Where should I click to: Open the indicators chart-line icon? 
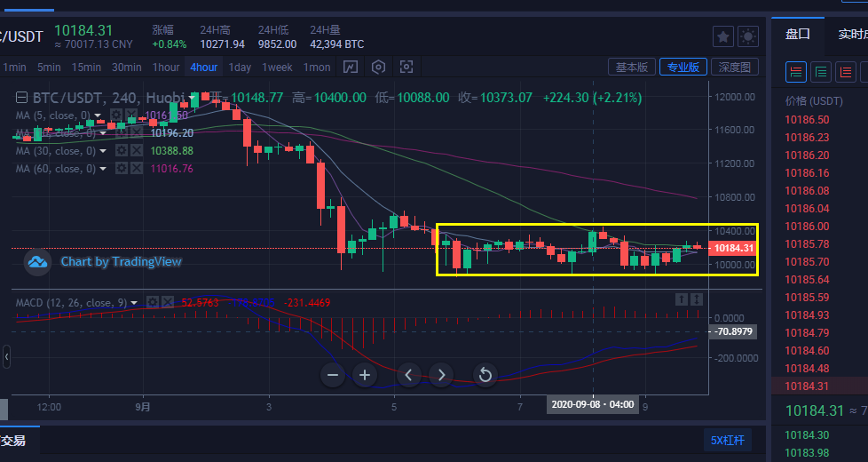[x=351, y=67]
